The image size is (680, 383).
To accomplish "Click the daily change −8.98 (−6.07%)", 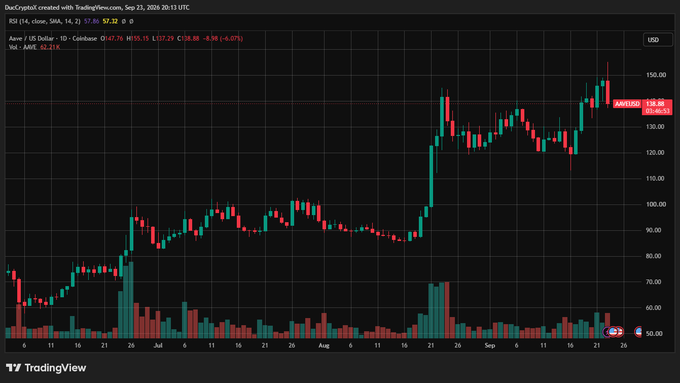I will (223, 38).
